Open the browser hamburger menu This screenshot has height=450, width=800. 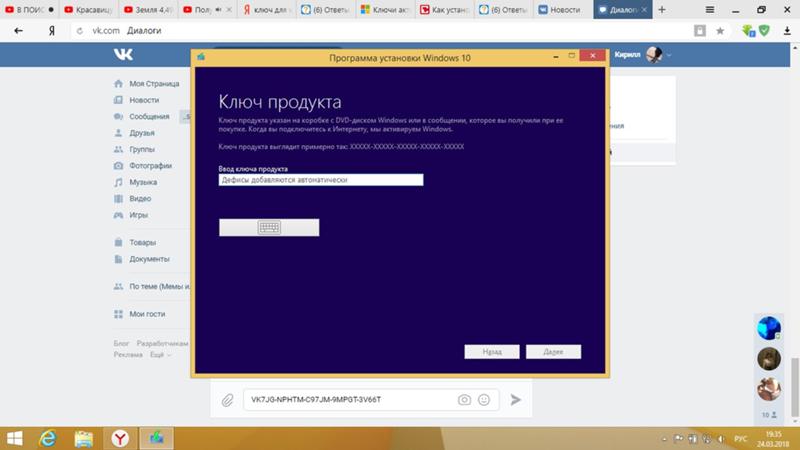[710, 10]
